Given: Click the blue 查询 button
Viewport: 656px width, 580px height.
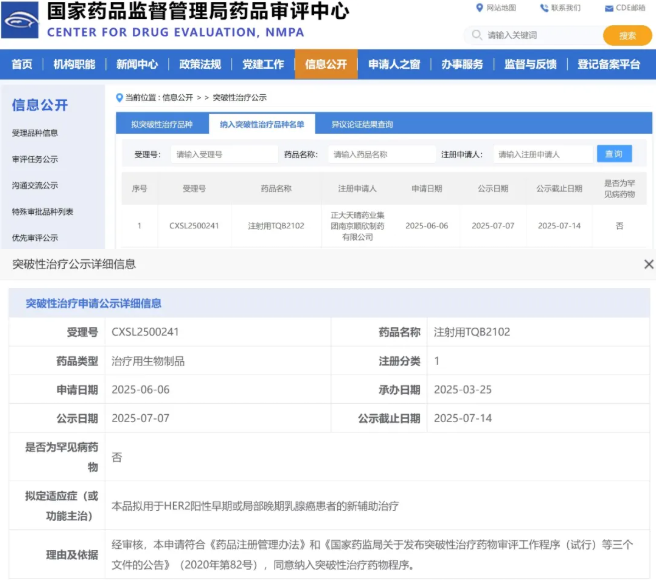Looking at the screenshot, I should (614, 154).
